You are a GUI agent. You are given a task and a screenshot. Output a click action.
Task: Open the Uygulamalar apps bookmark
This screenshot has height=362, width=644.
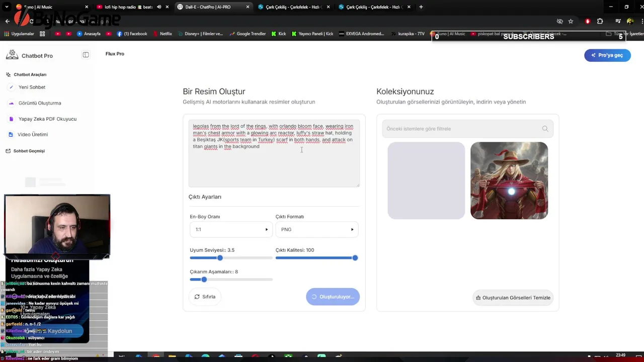(x=19, y=34)
